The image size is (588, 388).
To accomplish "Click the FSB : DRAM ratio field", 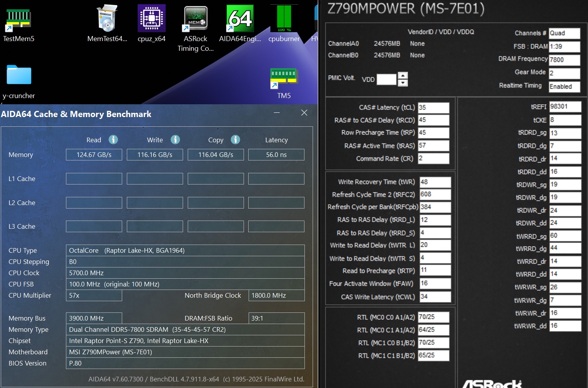I will (x=565, y=47).
